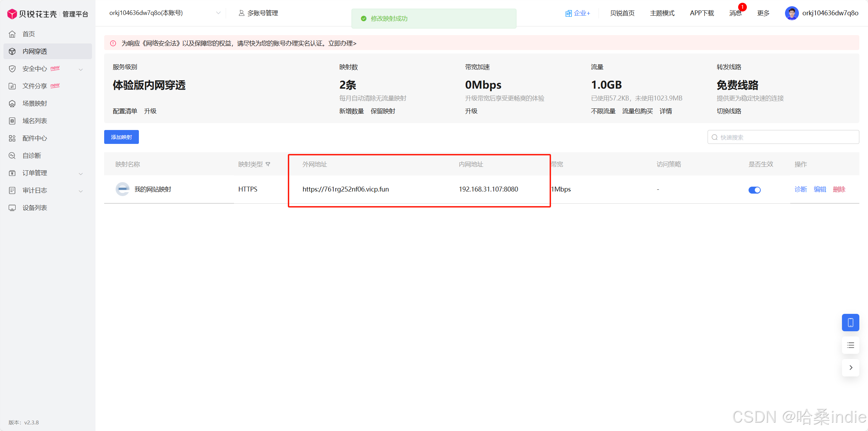
Task: Click the 编辑 link for the mapping
Action: pos(820,189)
